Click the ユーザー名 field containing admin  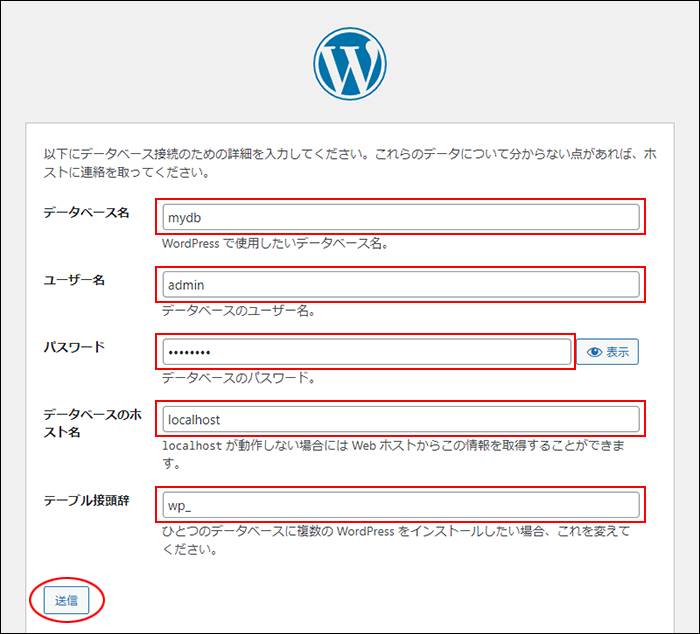coord(399,285)
